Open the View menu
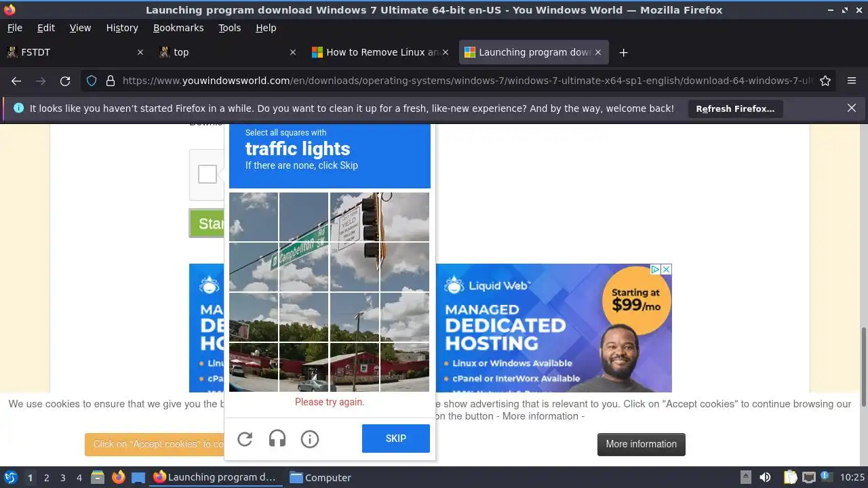868x488 pixels. 80,28
